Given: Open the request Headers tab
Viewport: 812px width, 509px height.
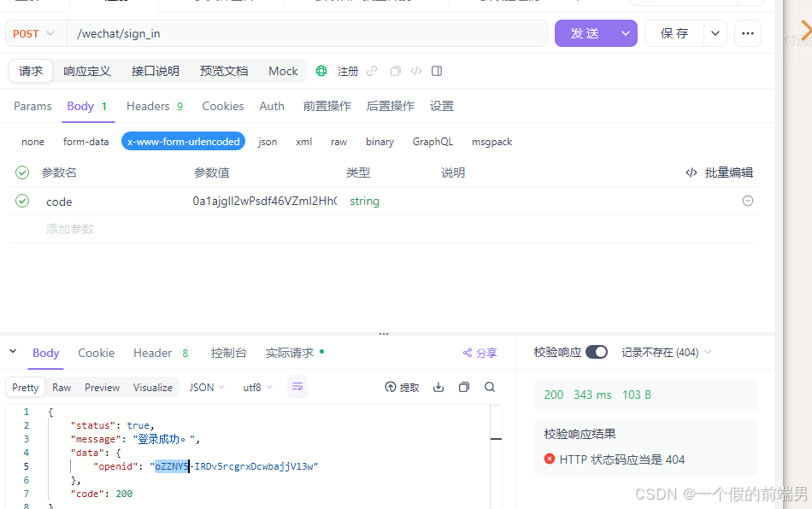Looking at the screenshot, I should pos(156,106).
